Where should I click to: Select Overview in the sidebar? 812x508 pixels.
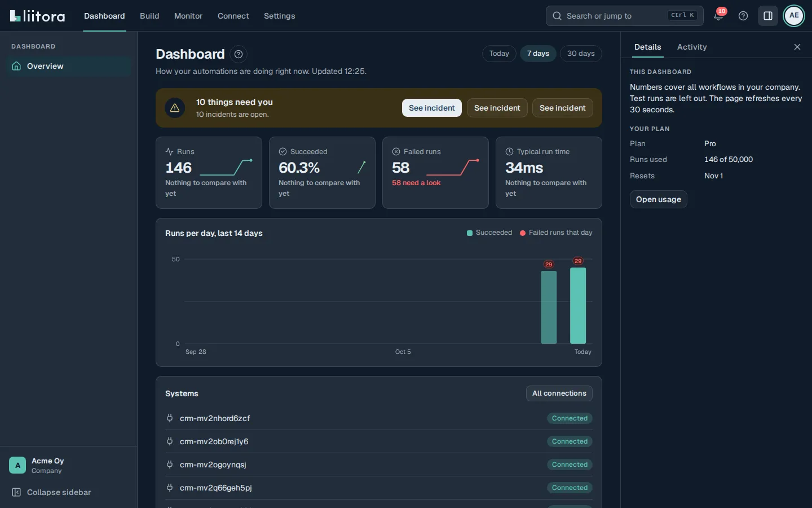69,66
